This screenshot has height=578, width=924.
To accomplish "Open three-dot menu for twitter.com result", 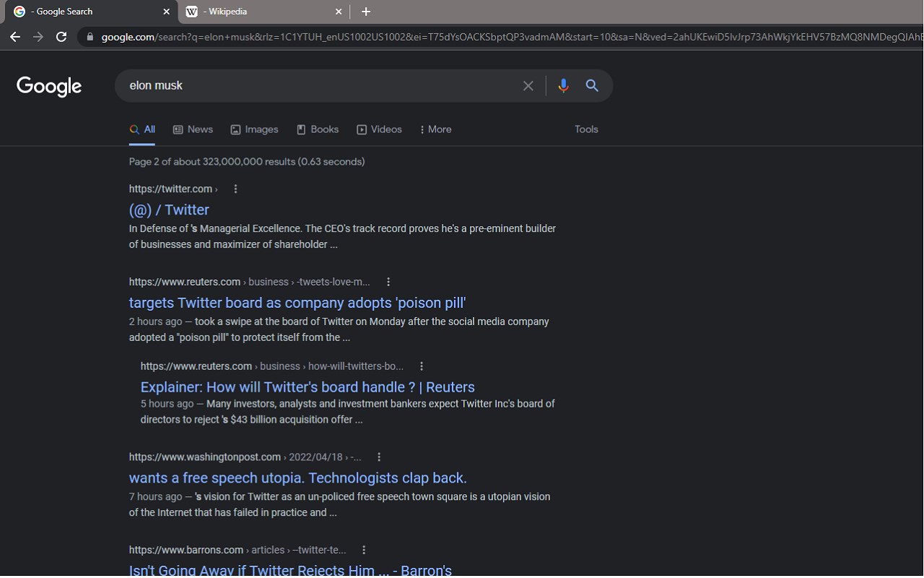I will click(x=235, y=189).
